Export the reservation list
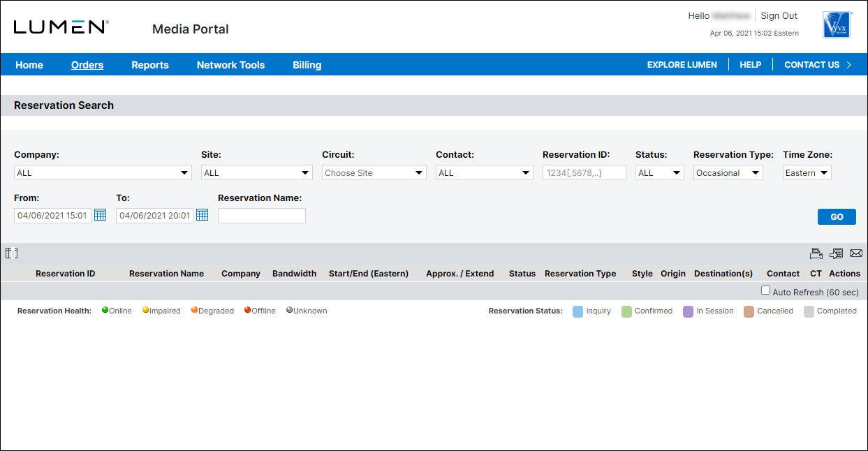This screenshot has width=868, height=451. coord(836,253)
